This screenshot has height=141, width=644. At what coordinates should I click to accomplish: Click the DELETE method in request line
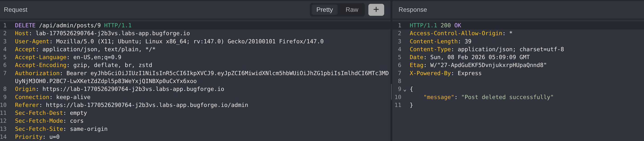[x=25, y=25]
